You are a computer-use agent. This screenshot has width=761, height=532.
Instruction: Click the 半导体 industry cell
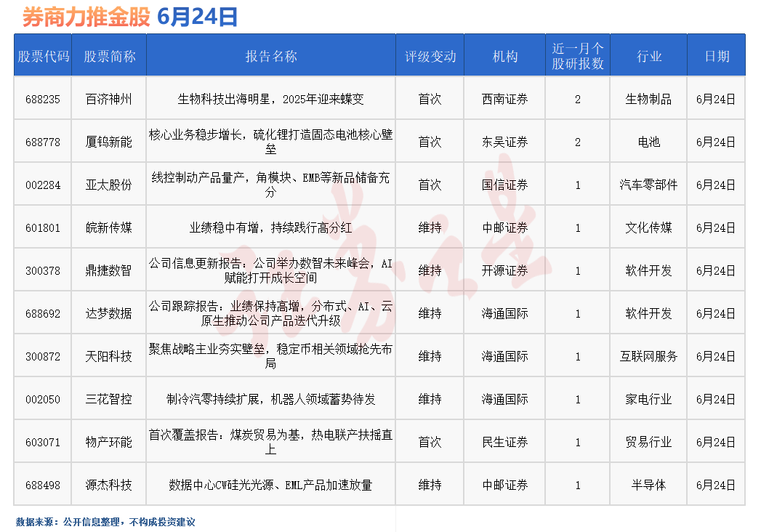pyautogui.click(x=648, y=485)
